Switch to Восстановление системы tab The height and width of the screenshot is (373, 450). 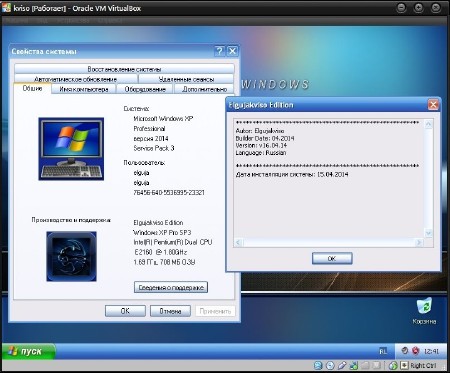[124, 69]
